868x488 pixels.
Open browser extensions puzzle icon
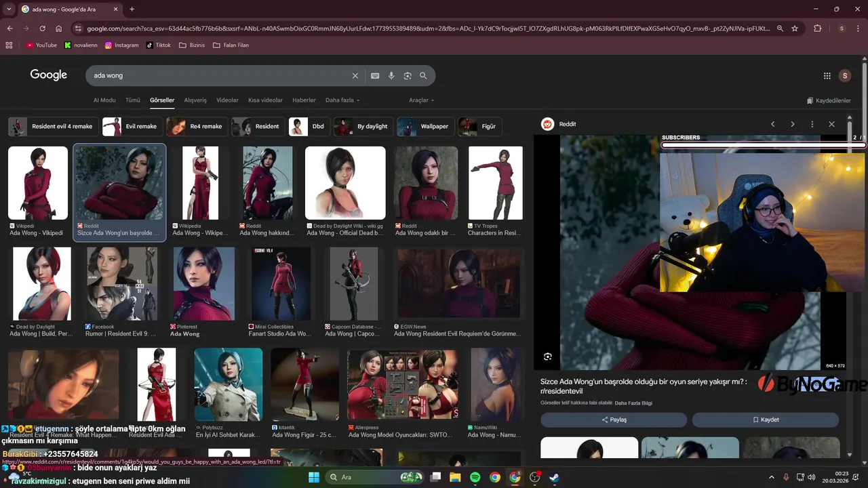coord(817,28)
